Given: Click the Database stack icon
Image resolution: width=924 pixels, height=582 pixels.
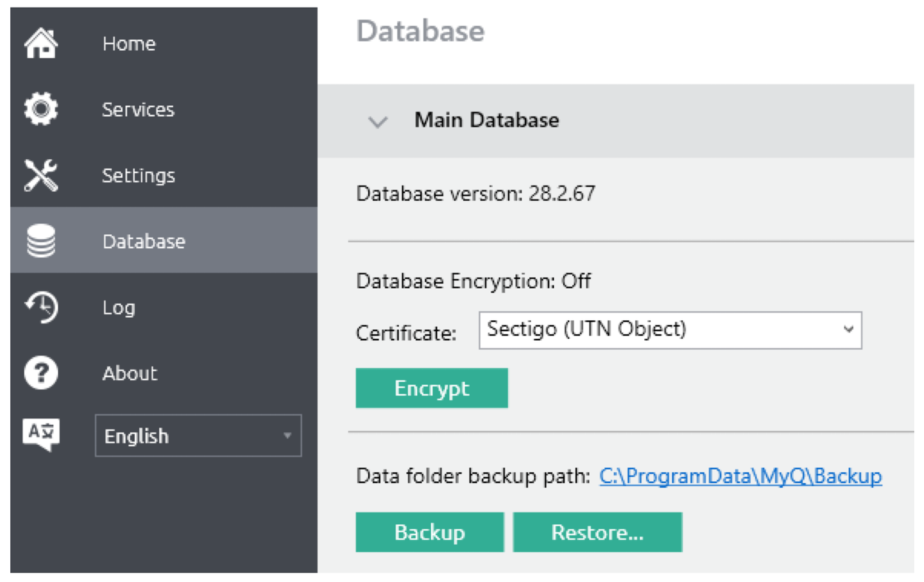Looking at the screenshot, I should click(41, 241).
